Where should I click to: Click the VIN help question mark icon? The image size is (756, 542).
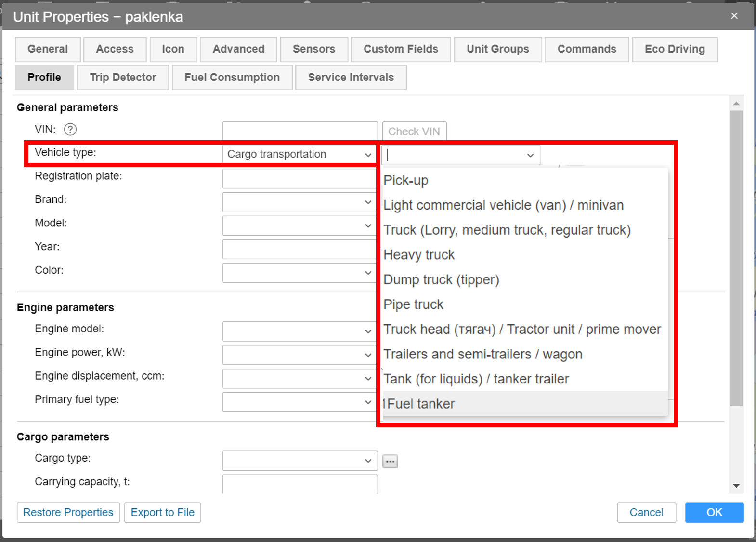[x=70, y=130]
